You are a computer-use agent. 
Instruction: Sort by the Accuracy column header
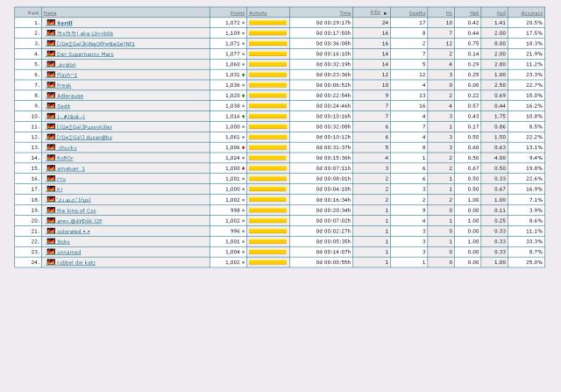[x=531, y=13]
